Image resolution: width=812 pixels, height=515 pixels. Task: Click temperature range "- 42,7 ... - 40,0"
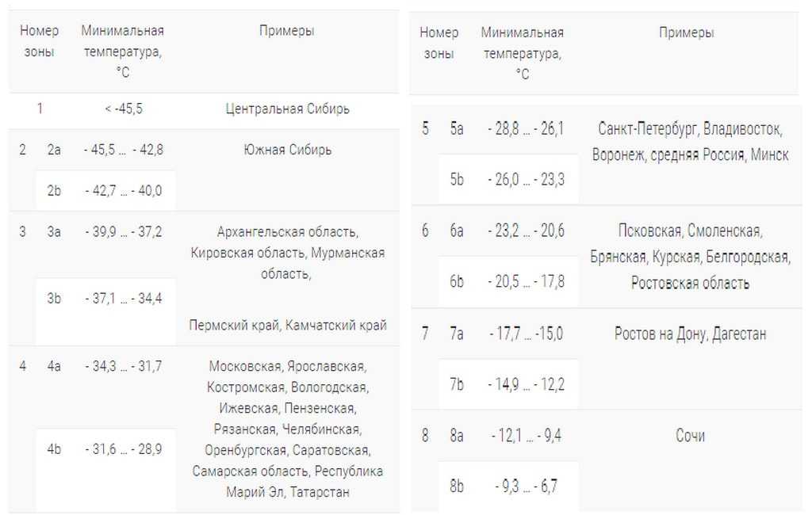(123, 190)
